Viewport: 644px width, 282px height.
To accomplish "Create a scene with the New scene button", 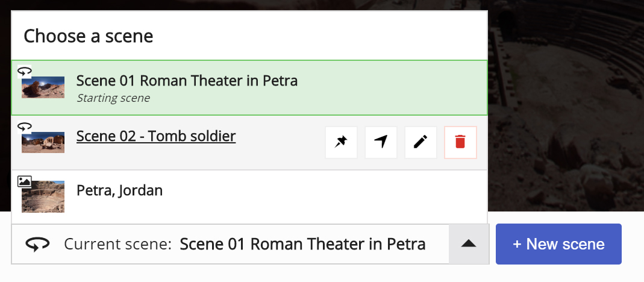I will 558,244.
